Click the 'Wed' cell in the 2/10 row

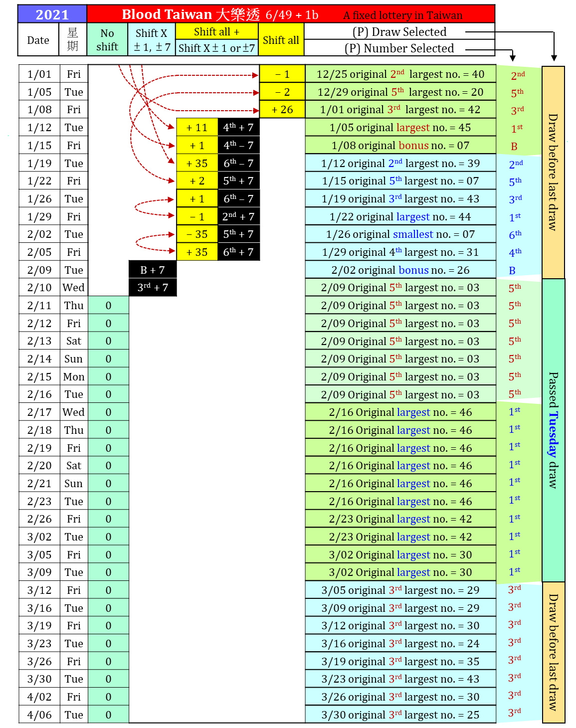[73, 287]
